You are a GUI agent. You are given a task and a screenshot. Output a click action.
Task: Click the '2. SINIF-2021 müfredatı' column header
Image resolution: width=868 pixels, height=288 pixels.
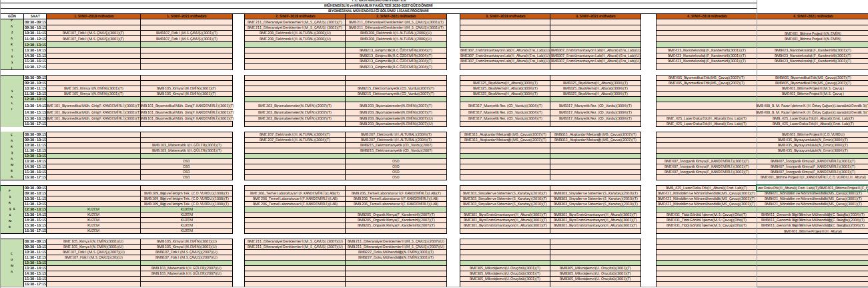(396, 15)
